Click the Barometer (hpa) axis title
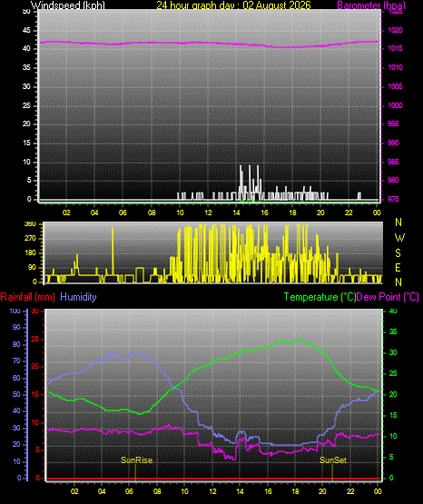 coord(371,5)
